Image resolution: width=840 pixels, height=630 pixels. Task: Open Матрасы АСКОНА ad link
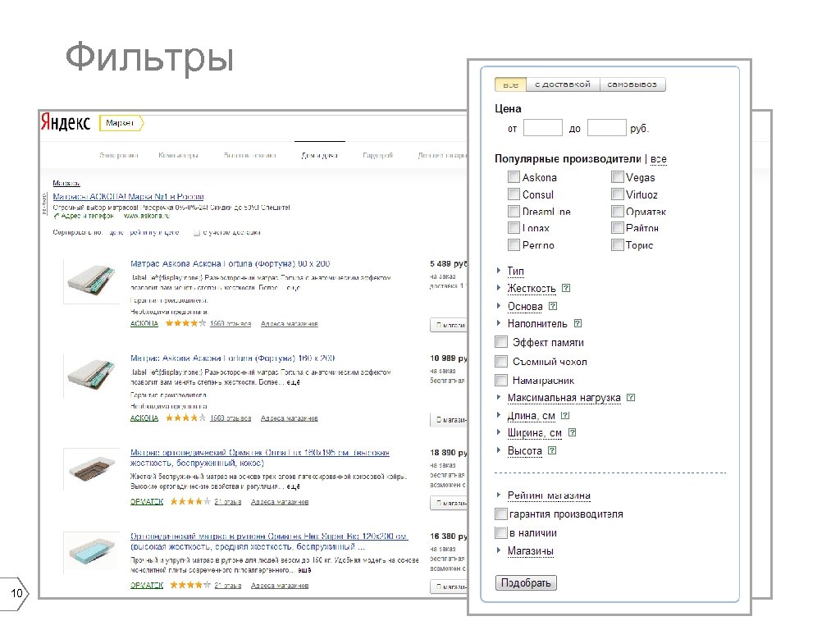128,197
